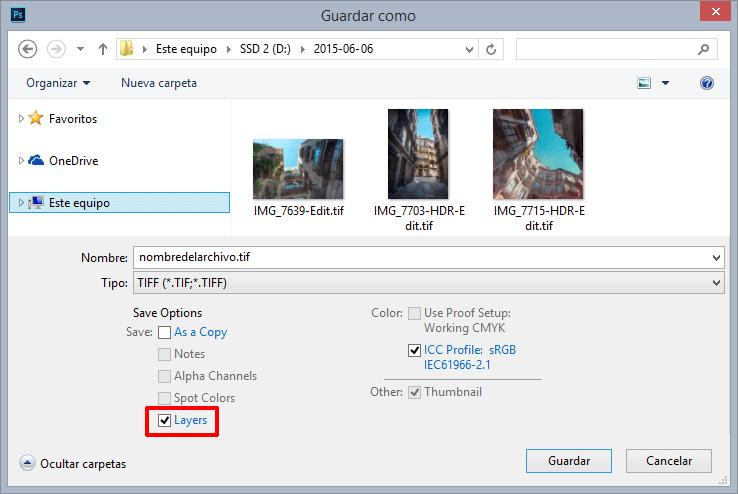Screen dimensions: 738x494
Task: Enable the As a Copy checkbox
Action: [x=165, y=332]
